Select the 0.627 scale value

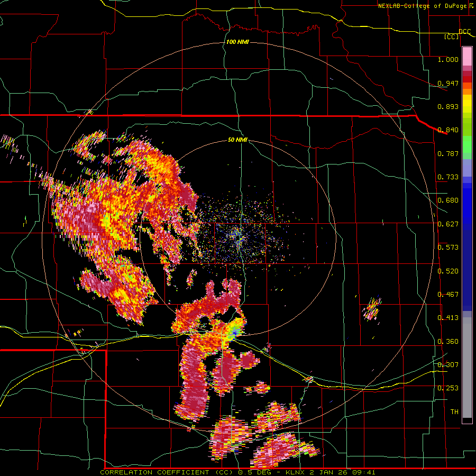coord(448,224)
